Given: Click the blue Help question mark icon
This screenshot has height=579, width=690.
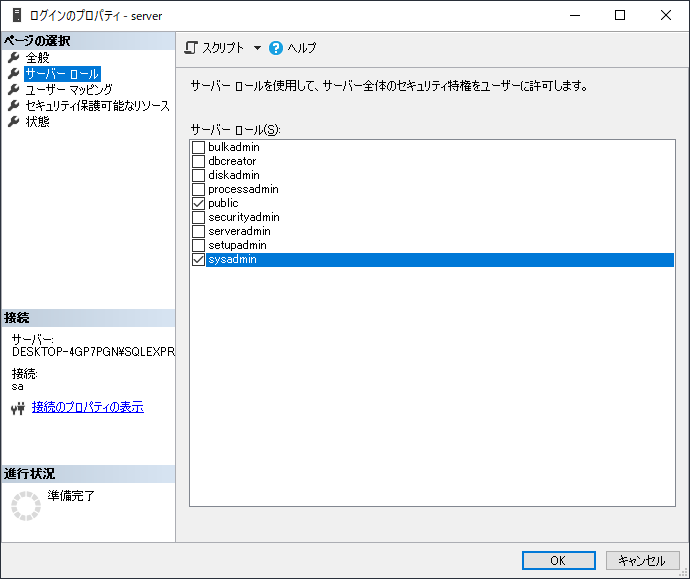Looking at the screenshot, I should pos(276,48).
